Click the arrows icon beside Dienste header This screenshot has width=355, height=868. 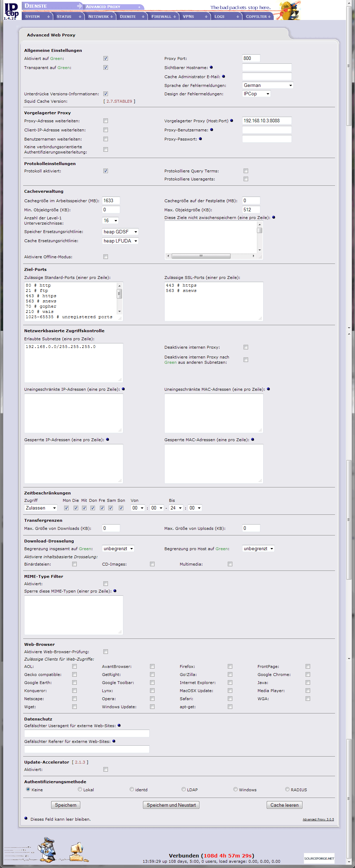(80, 6)
